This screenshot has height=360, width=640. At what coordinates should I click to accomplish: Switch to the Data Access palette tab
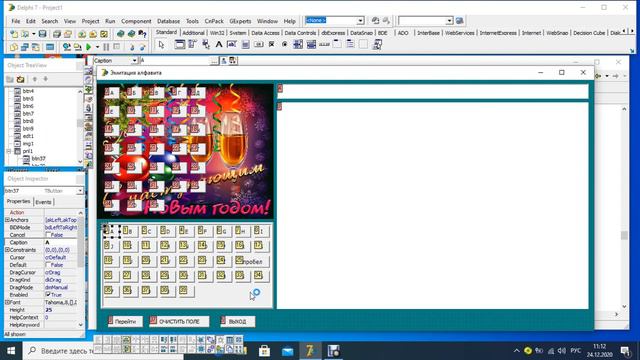click(x=265, y=33)
